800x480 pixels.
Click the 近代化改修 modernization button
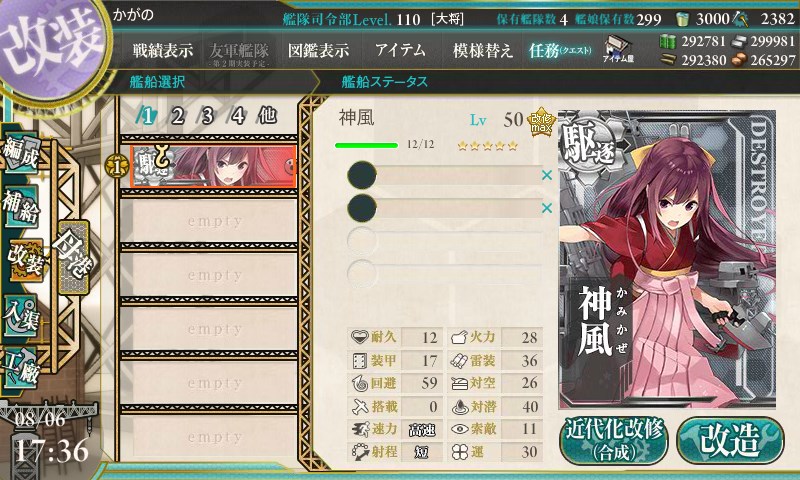[613, 441]
